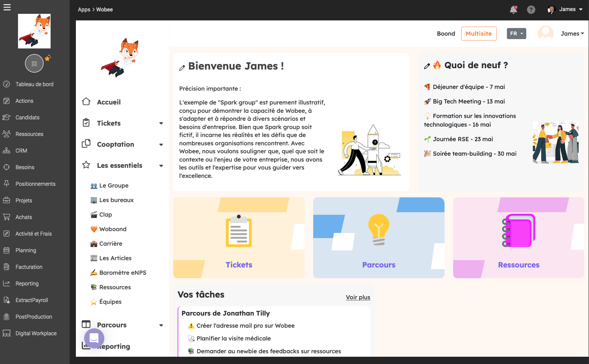
Task: Expand the Cooptation menu arrow
Action: point(161,145)
